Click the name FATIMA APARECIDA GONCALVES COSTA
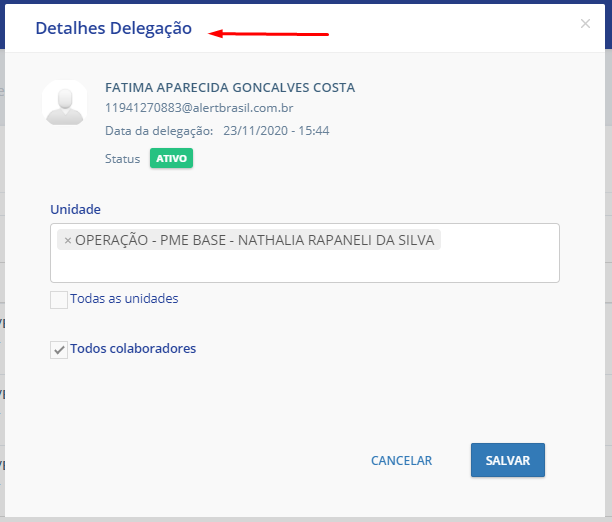 [x=229, y=88]
